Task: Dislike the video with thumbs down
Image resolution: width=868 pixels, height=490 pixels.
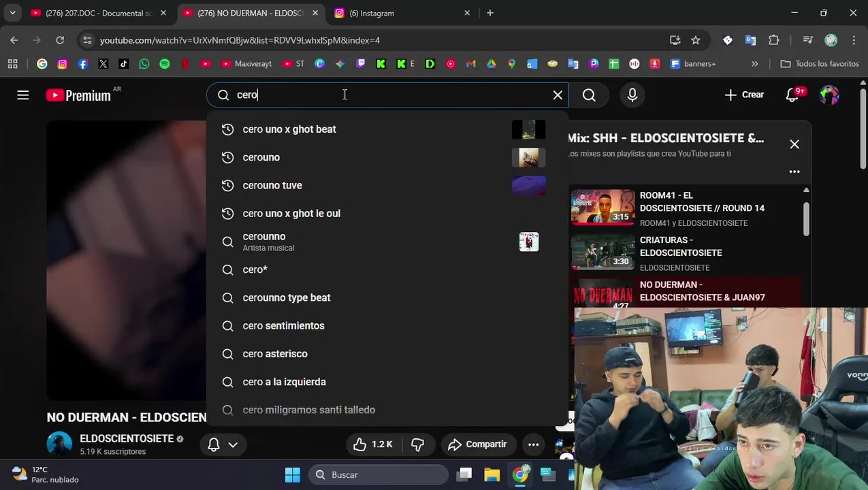Action: (x=418, y=444)
